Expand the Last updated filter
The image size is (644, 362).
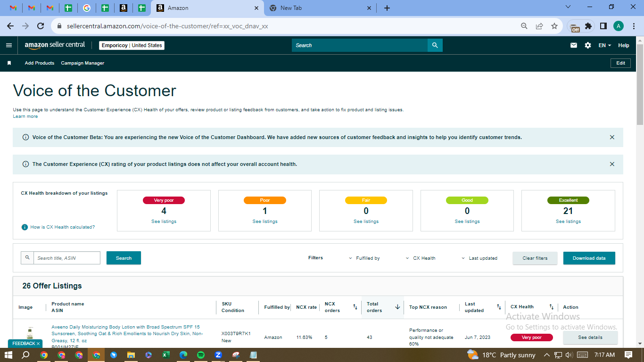coord(479,258)
